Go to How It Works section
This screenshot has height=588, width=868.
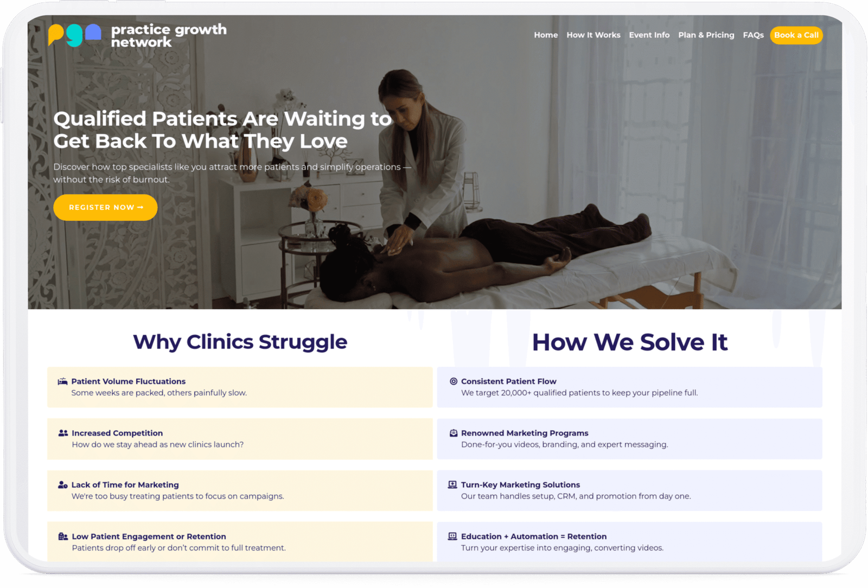(593, 35)
